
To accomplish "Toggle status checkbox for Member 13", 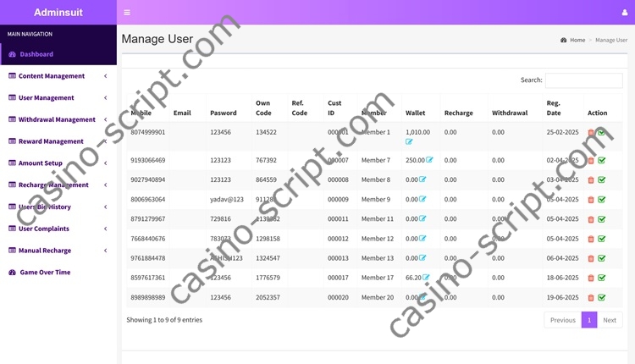I will (602, 258).
